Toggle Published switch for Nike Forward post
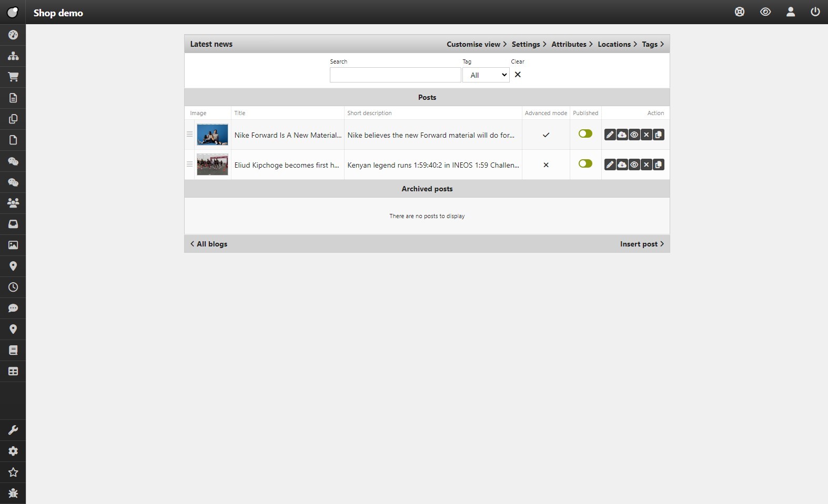The width and height of the screenshot is (828, 504). [x=585, y=134]
